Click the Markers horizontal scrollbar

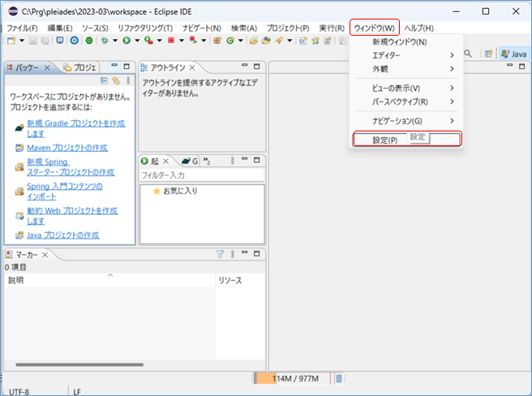79,364
